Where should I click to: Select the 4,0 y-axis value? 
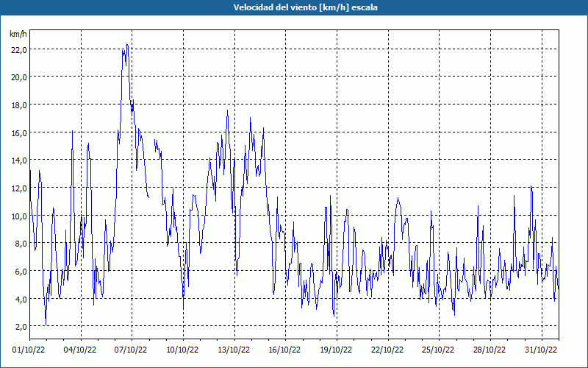click(21, 299)
